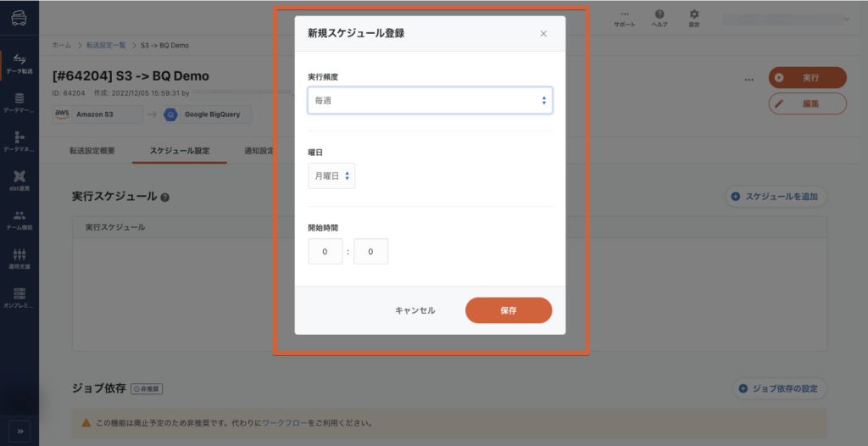
Task: Switch to the 転送設定概要 tab
Action: pos(92,151)
